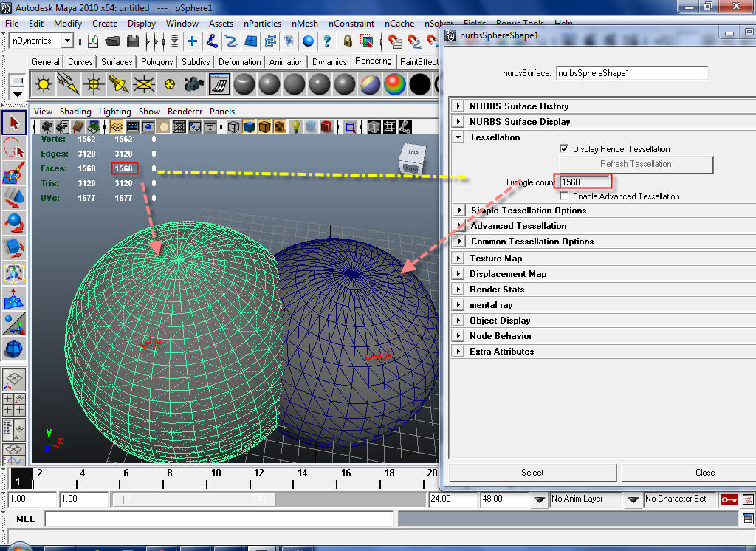The height and width of the screenshot is (551, 756).
Task: Add a volume light from the shelf
Action: (169, 84)
